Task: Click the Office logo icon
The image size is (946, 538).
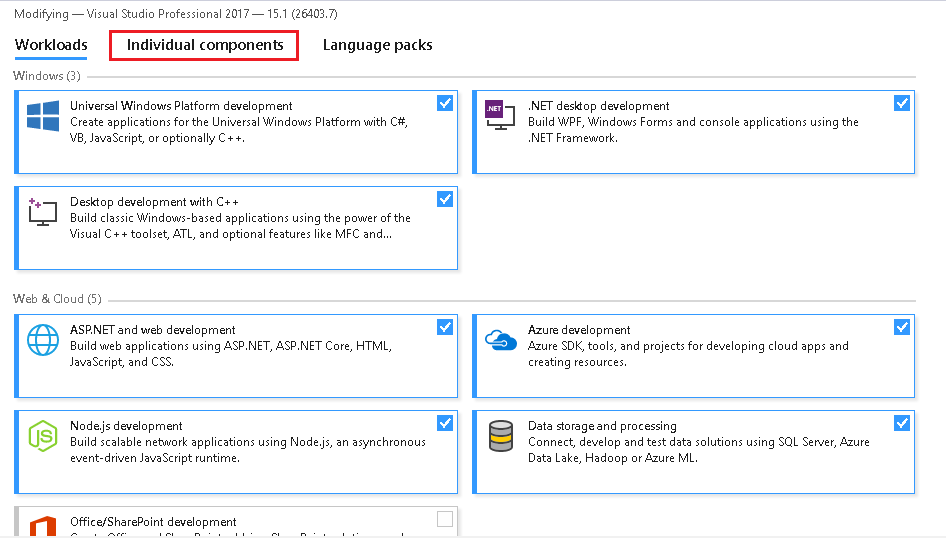Action: tap(43, 526)
